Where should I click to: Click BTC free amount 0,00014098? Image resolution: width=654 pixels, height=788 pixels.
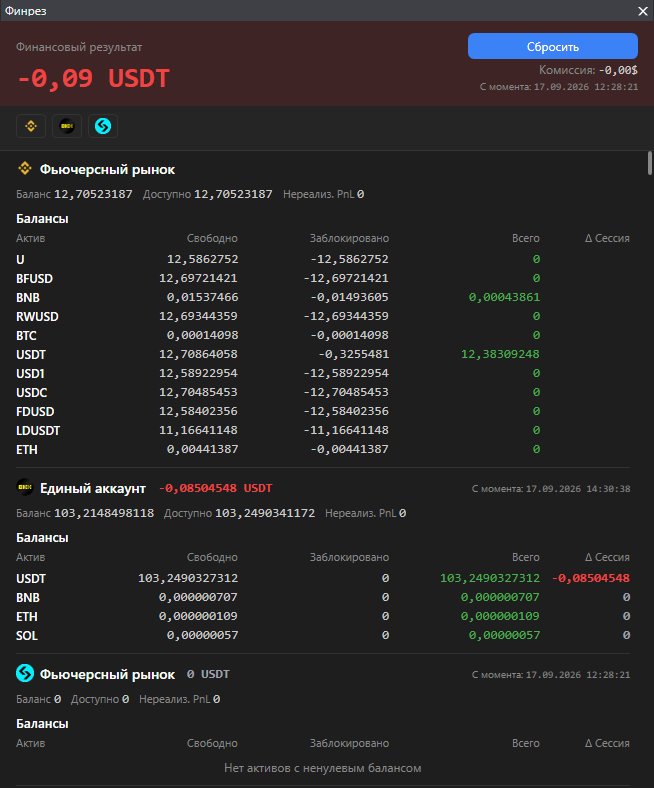coord(203,335)
